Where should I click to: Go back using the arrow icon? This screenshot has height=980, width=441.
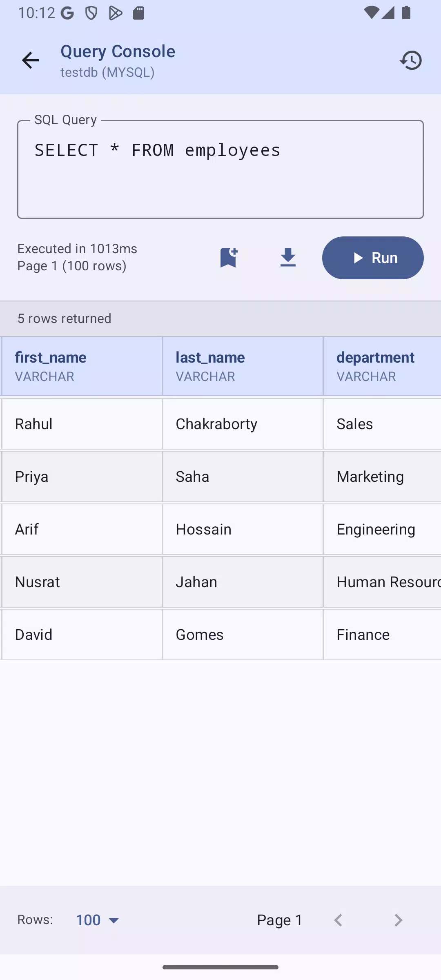(30, 60)
